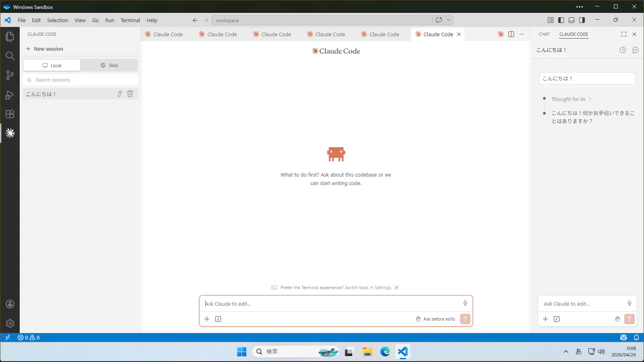Open the Customize Layout menu
The height and width of the screenshot is (362, 644).
pyautogui.click(x=551, y=20)
